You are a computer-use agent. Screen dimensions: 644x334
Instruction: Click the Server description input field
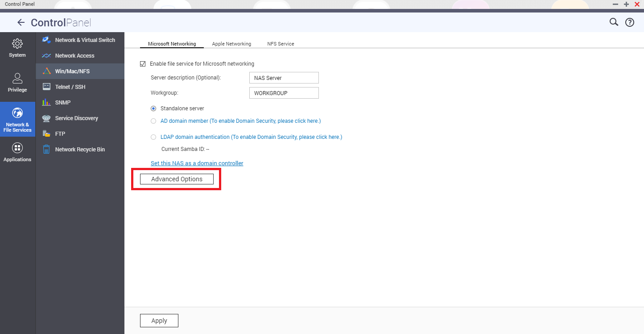pyautogui.click(x=284, y=78)
